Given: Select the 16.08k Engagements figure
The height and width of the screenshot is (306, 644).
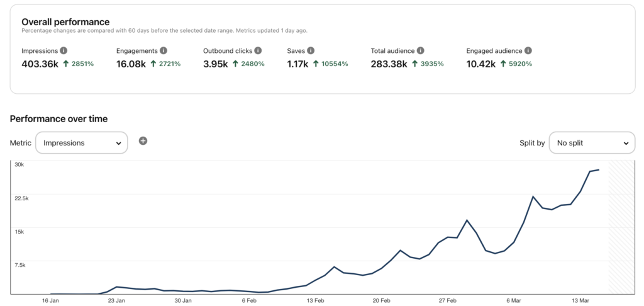Looking at the screenshot, I should pos(131,64).
